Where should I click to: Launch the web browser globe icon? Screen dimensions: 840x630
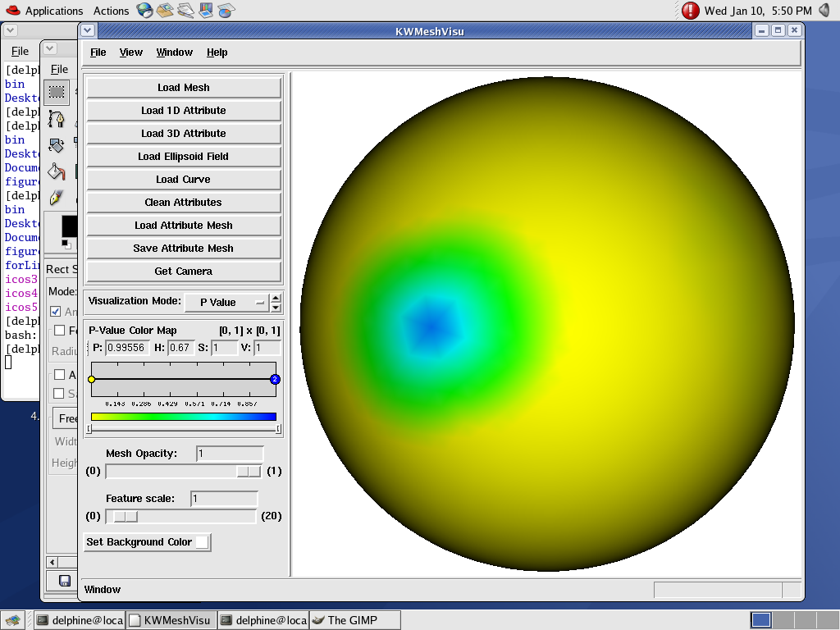[144, 11]
